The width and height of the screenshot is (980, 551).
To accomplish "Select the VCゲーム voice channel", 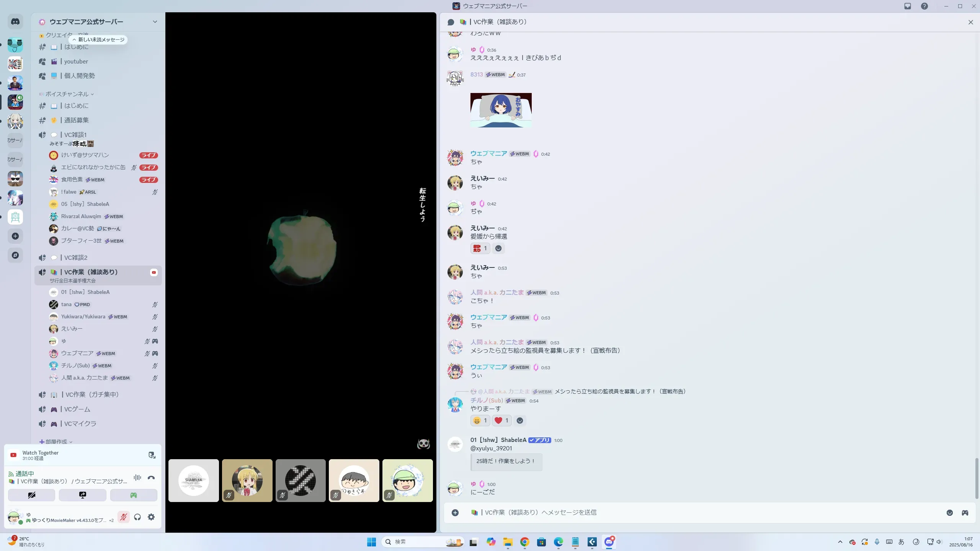I will click(x=77, y=409).
